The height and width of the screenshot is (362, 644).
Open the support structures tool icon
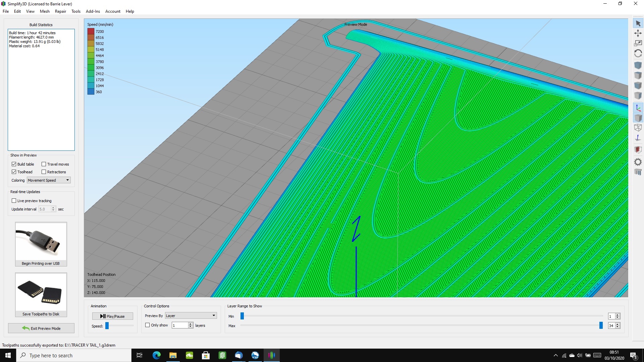(x=638, y=172)
